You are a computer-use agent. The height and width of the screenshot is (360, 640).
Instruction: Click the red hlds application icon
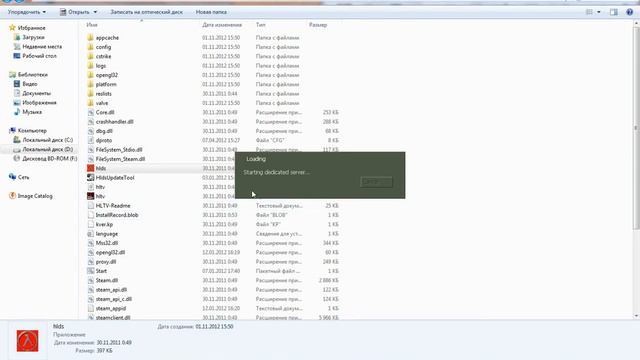(91, 168)
